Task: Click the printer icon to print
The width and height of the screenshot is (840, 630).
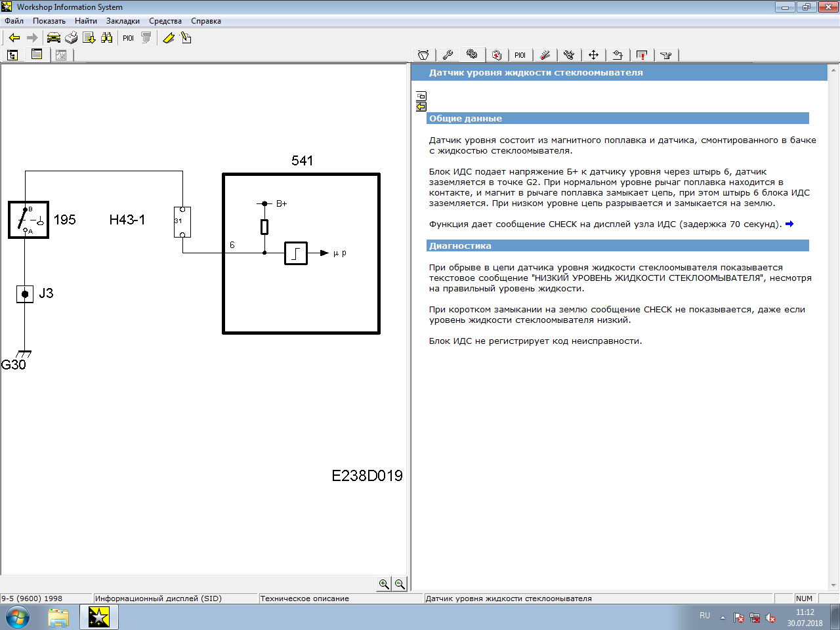Action: pyautogui.click(x=72, y=38)
